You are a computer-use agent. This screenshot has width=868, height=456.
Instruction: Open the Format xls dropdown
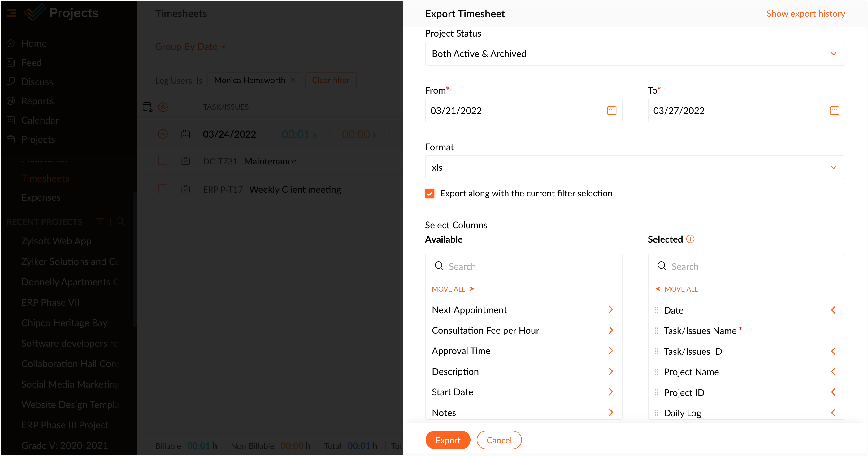[x=635, y=167]
